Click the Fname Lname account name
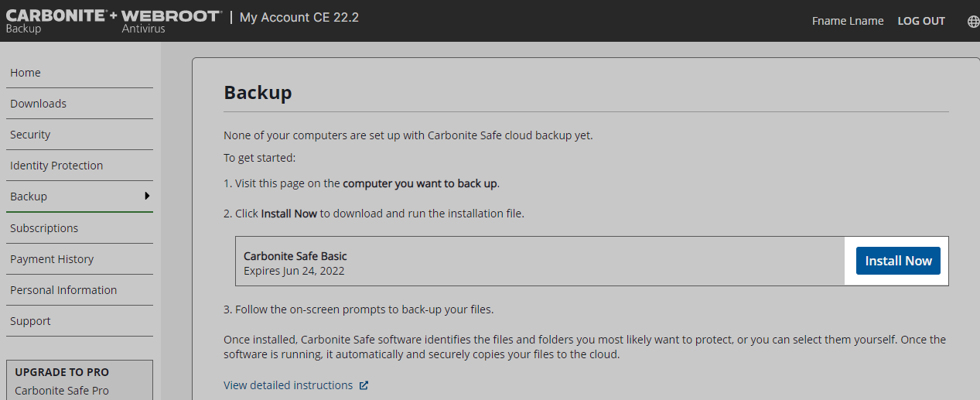980x400 pixels. 848,21
